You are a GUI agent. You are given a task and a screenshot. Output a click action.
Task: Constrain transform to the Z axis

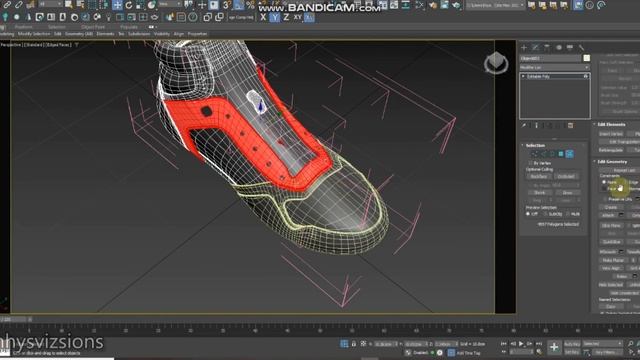coord(286,18)
